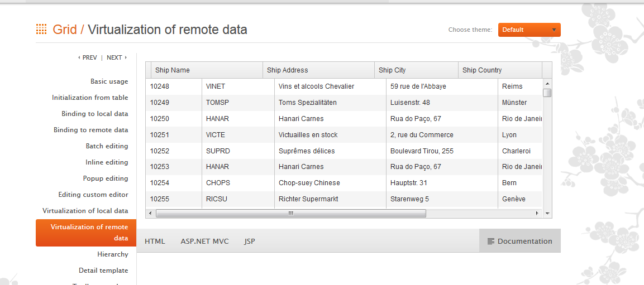Click the Documentation lines icon
The width and height of the screenshot is (644, 285).
click(x=491, y=241)
